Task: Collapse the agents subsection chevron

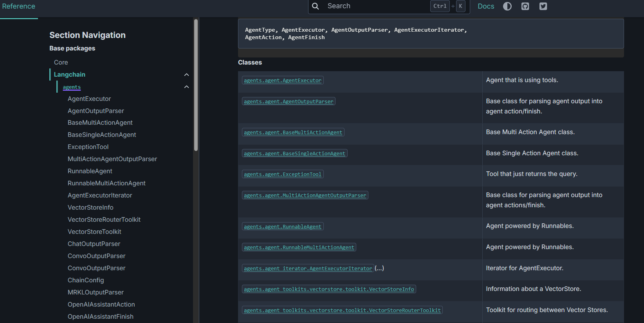Action: click(187, 87)
